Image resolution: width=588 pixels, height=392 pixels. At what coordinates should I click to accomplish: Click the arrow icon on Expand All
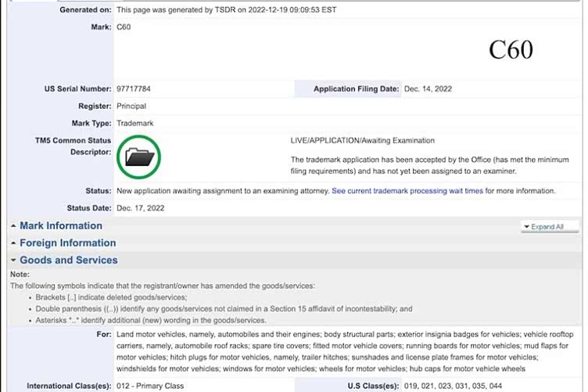527,227
